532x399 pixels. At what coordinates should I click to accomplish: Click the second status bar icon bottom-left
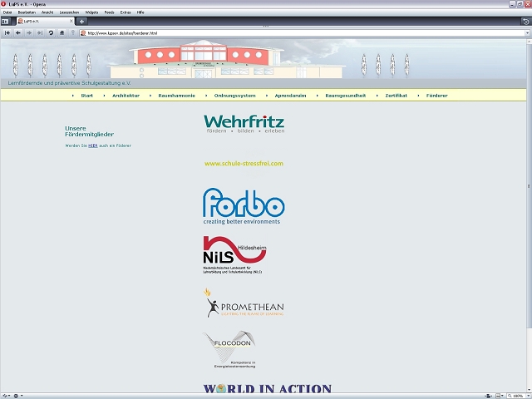(17, 396)
